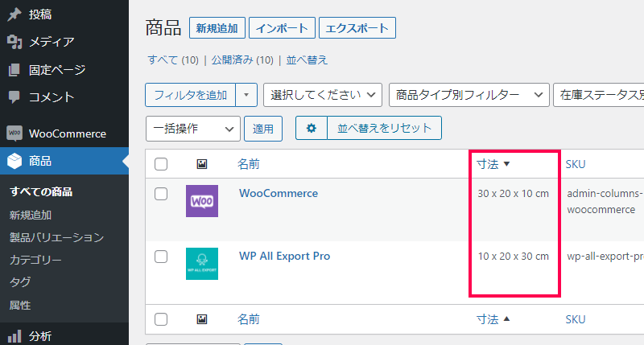The height and width of the screenshot is (345, 644).
Task: Click the インポート button
Action: coord(282,28)
